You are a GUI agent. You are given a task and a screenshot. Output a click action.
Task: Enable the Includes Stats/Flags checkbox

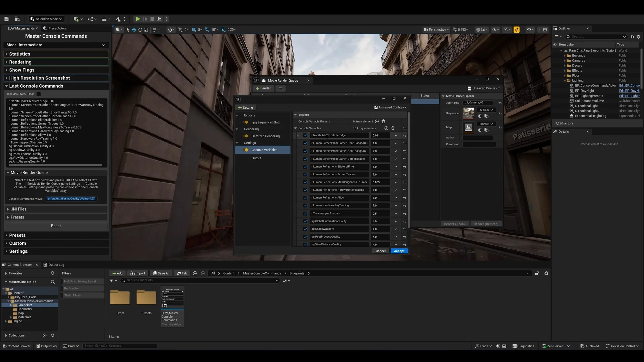pyautogui.click(x=38, y=94)
